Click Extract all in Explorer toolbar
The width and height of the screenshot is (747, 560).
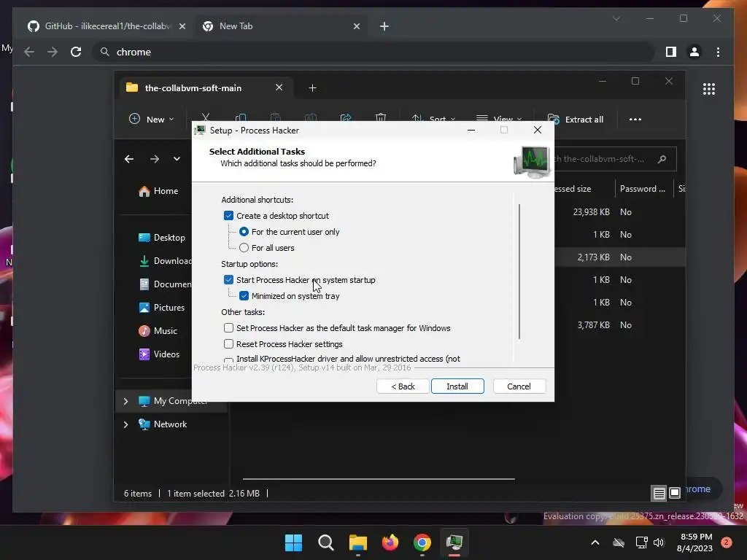click(x=576, y=119)
